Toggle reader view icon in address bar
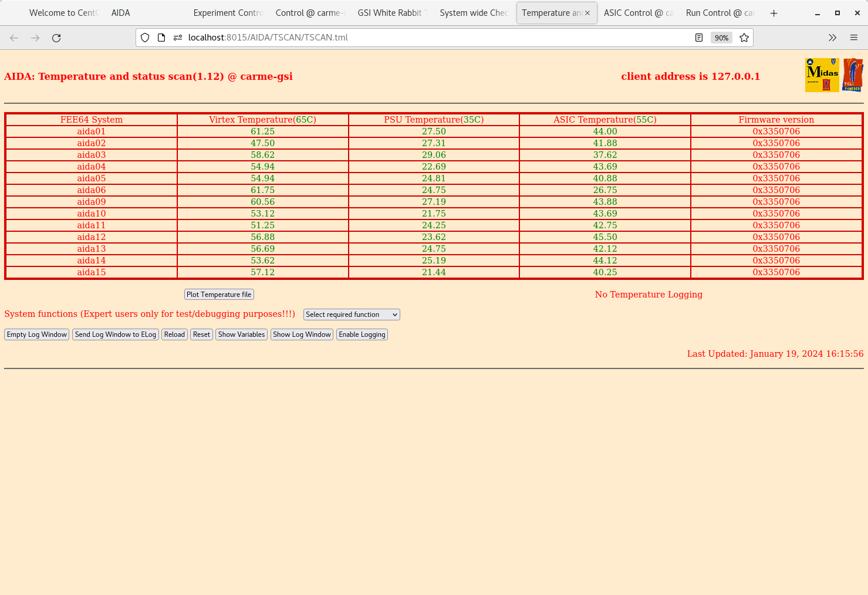 click(x=699, y=38)
